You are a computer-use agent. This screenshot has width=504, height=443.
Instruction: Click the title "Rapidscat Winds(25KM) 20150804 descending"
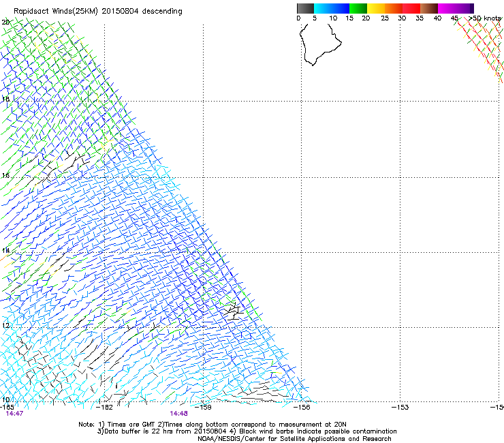coord(97,12)
